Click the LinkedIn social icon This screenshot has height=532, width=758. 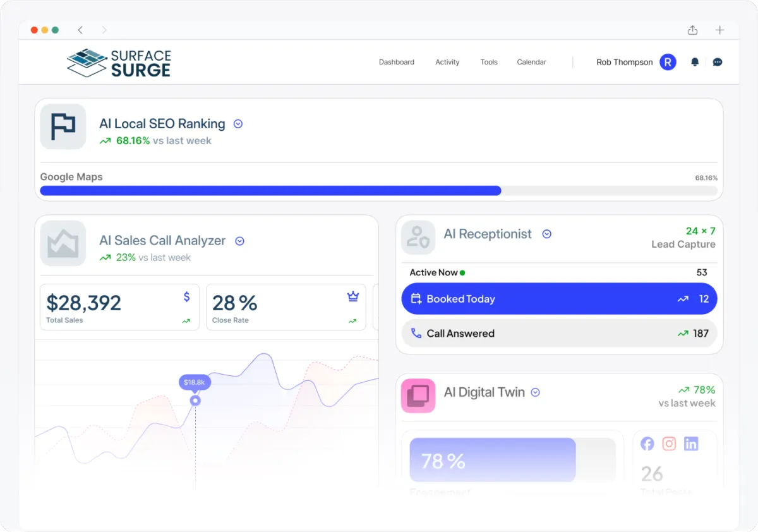(x=691, y=444)
